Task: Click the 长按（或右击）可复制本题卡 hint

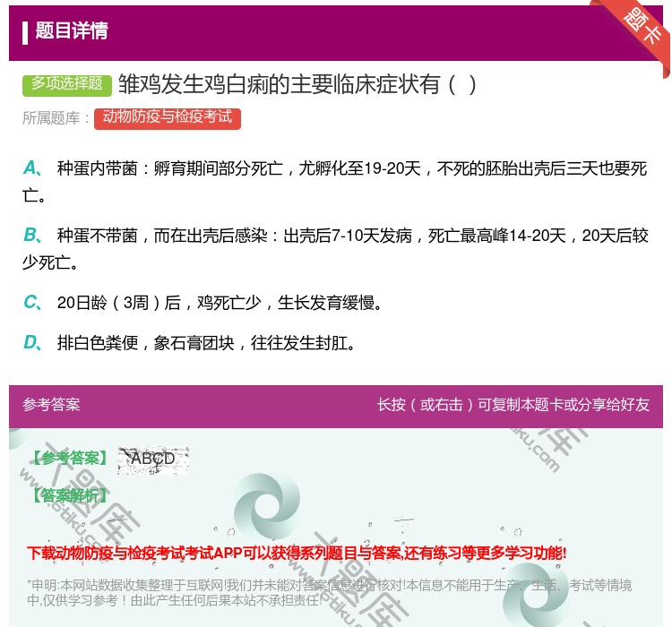Action: click(513, 405)
